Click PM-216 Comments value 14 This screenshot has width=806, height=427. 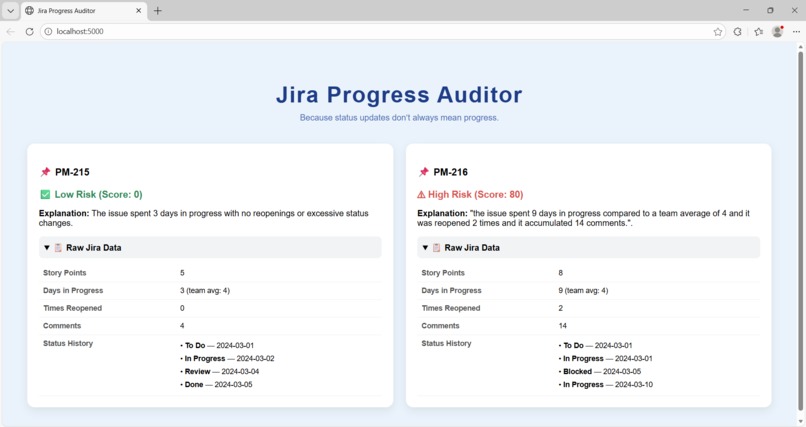click(x=562, y=326)
